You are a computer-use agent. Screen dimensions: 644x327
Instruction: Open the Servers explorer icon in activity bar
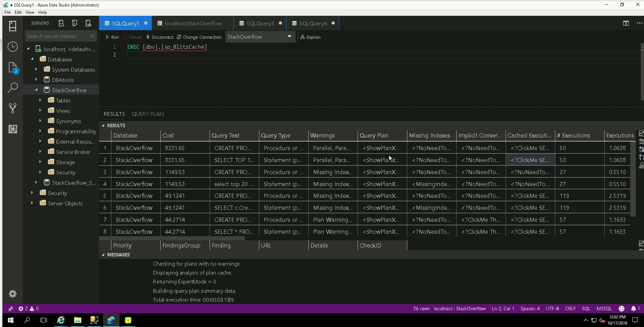point(13,26)
